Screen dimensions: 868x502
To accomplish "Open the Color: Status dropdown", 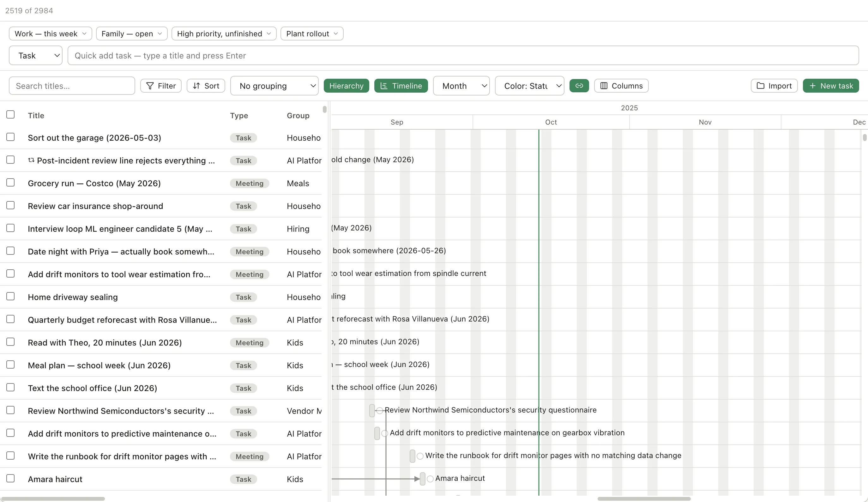I will click(x=529, y=86).
